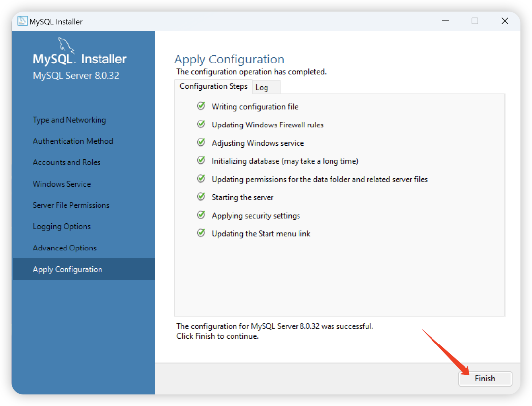Click the 'Updating Windows Firewall rules' step text
Screen dimensions: 532x406
click(267, 125)
